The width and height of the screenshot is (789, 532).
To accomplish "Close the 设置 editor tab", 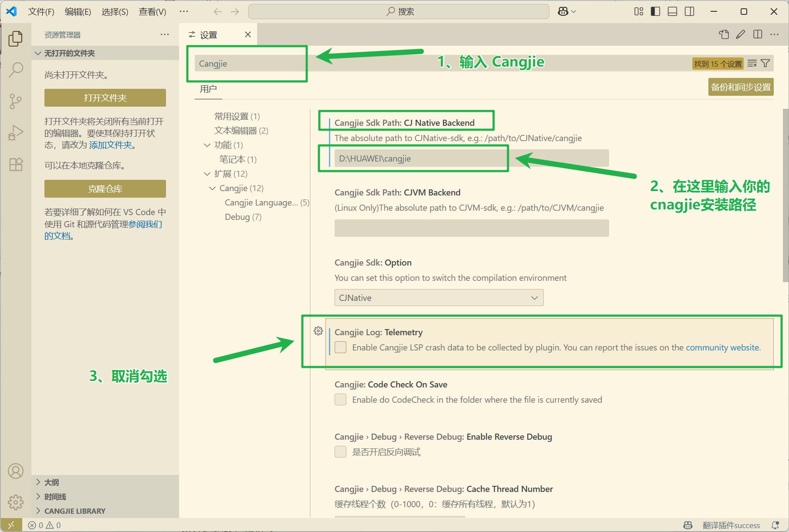I will (x=248, y=34).
